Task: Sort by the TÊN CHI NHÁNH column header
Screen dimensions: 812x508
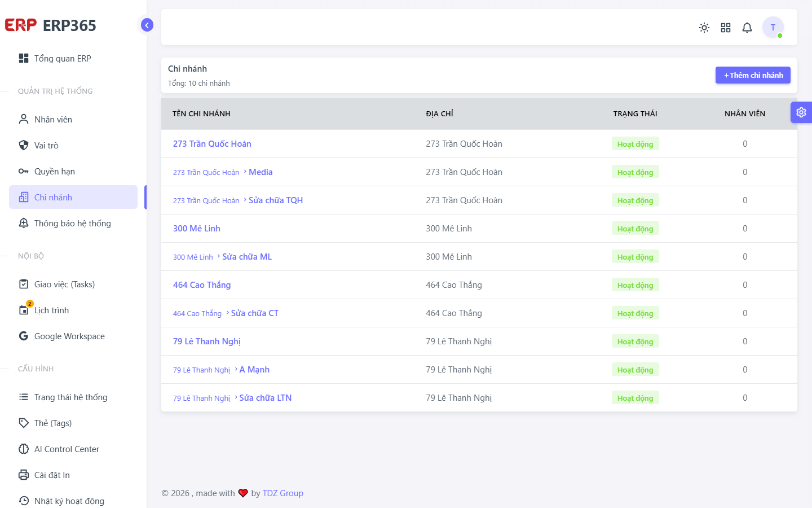Action: click(201, 114)
